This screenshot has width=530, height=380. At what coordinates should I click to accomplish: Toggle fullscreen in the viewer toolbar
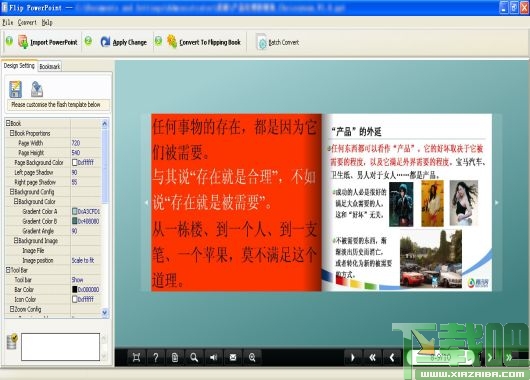136,357
